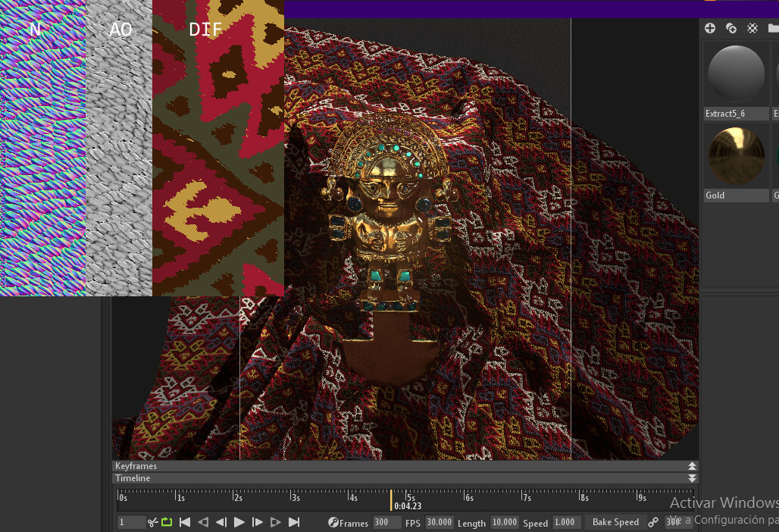Select the Extract5_6 material thumbnail

737,74
